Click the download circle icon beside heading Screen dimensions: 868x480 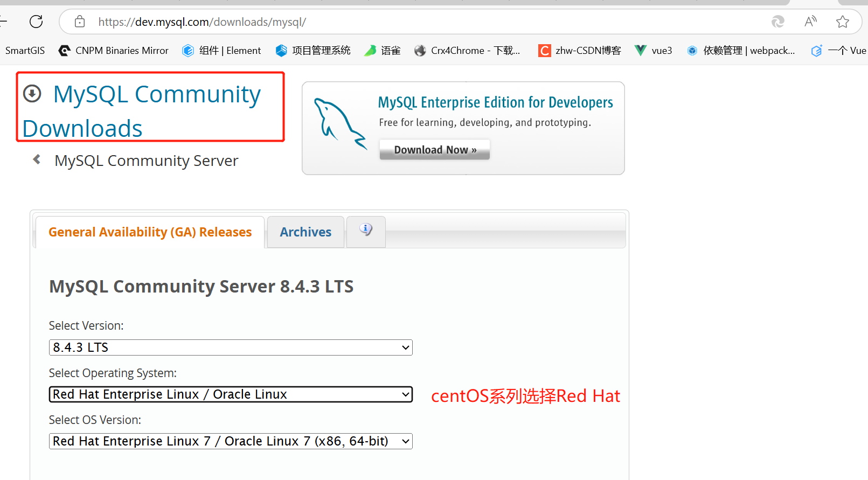[x=32, y=94]
